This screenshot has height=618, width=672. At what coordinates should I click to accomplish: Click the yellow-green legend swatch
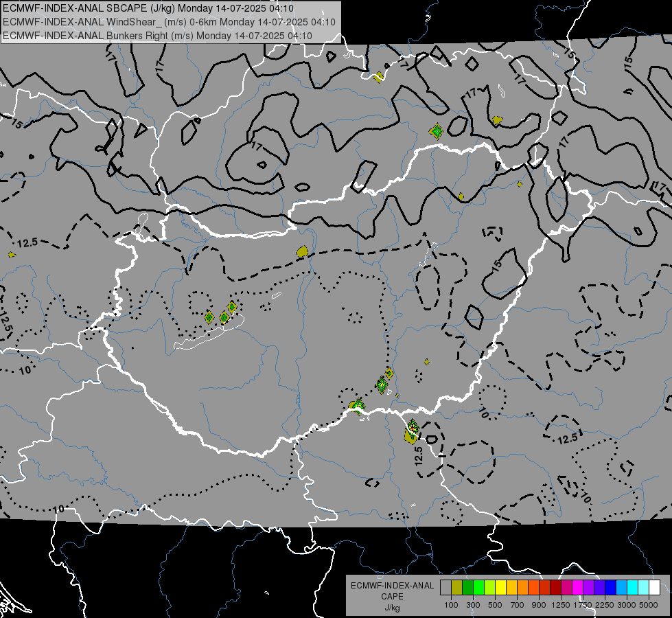tap(490, 587)
